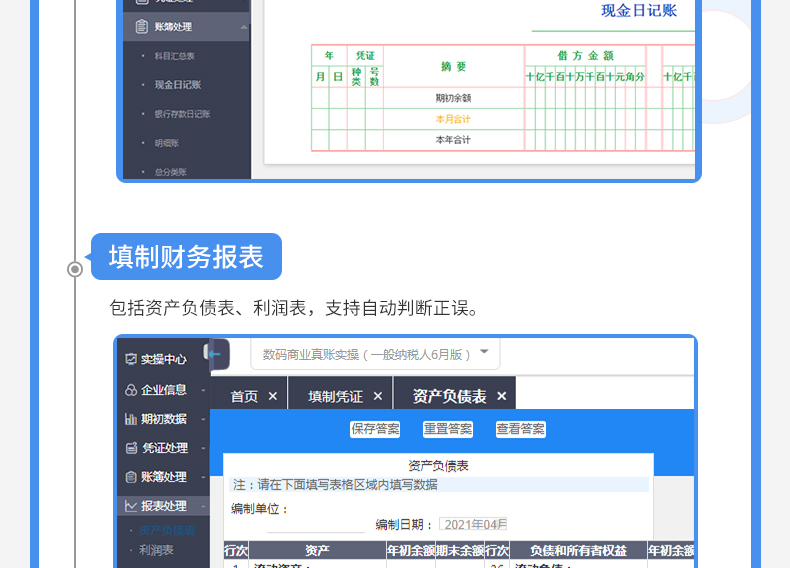Open the 数码商业真账实操 course dropdown
The height and width of the screenshot is (568, 790).
coord(484,352)
